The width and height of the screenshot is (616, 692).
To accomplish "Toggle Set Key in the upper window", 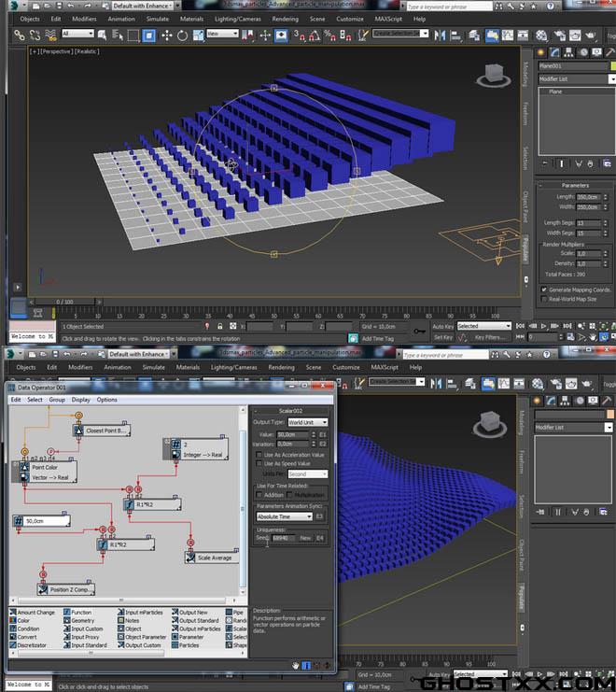I will (442, 337).
